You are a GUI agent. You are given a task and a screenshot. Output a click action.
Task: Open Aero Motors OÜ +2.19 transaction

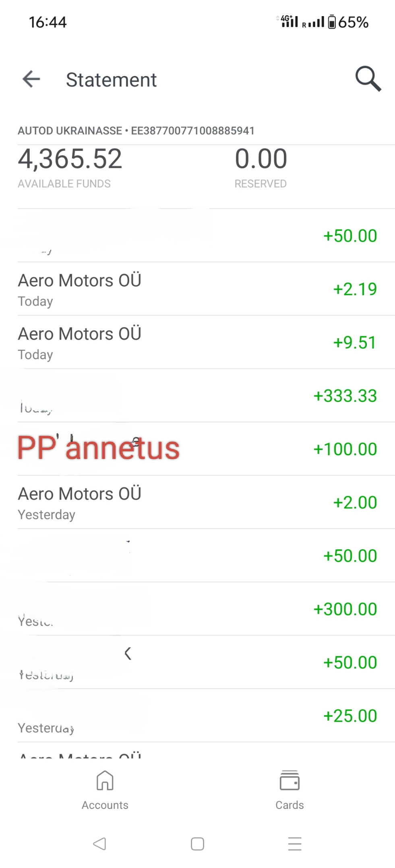coord(197,289)
